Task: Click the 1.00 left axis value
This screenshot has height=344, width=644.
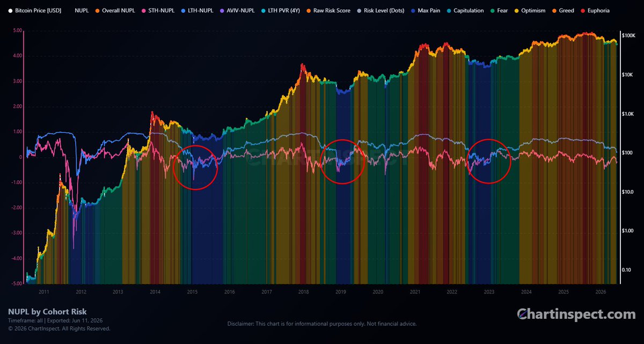Action: tap(17, 132)
